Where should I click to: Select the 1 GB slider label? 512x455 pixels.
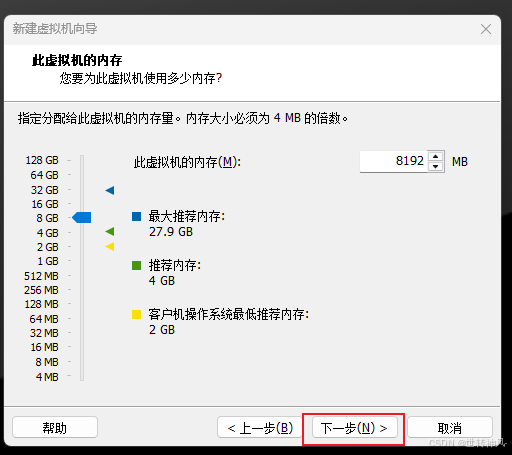tap(48, 261)
